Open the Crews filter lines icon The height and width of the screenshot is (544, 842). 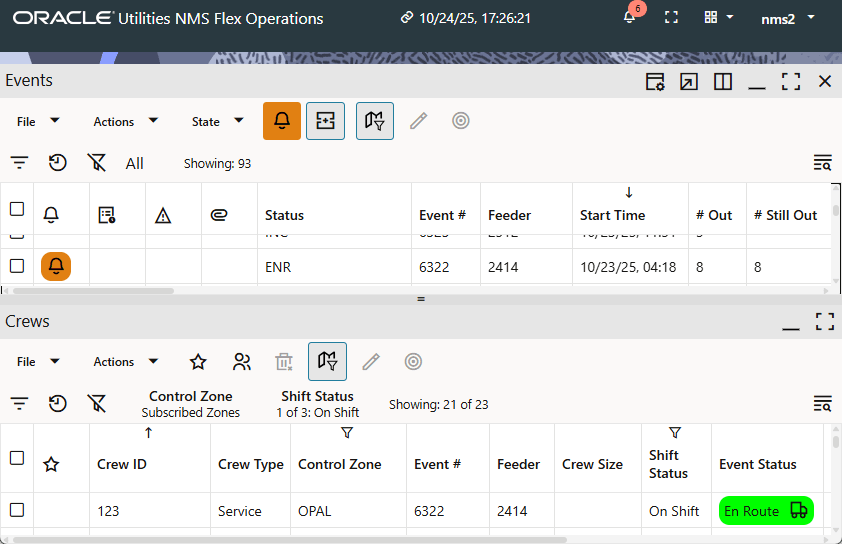point(19,403)
